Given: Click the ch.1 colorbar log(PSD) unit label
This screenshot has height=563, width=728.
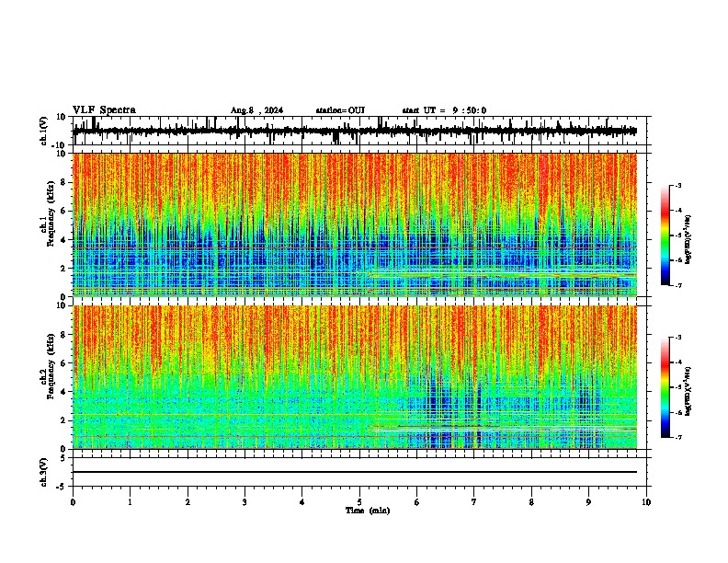Looking at the screenshot, I should pyautogui.click(x=688, y=240).
